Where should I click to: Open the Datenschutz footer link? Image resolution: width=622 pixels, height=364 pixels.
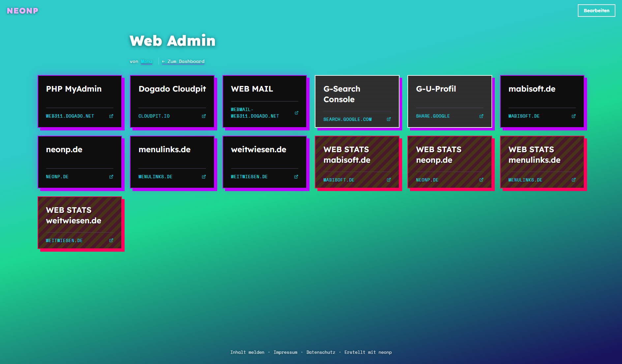(321, 352)
